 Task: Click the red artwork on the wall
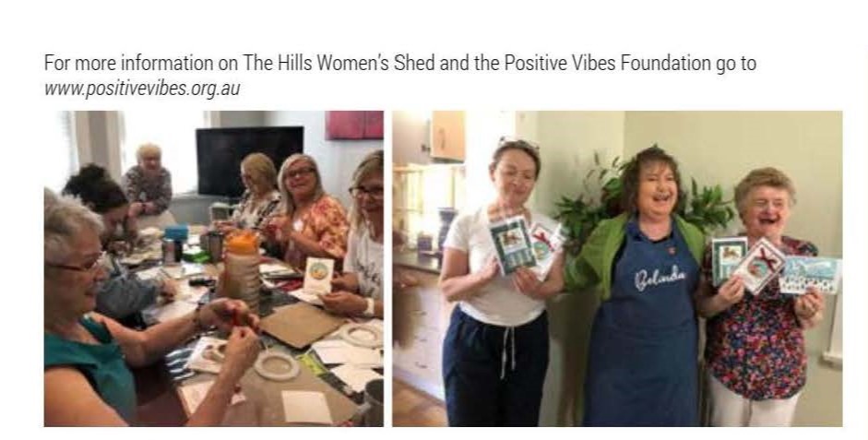[354, 125]
